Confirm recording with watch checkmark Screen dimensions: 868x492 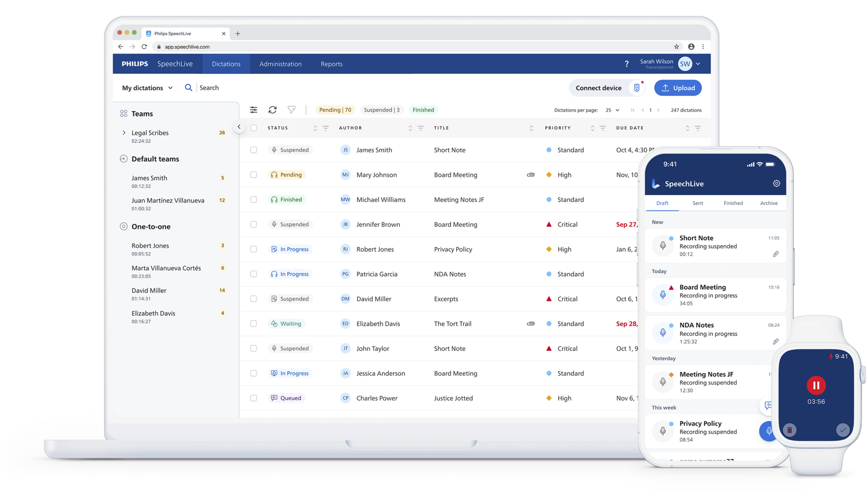(x=843, y=430)
